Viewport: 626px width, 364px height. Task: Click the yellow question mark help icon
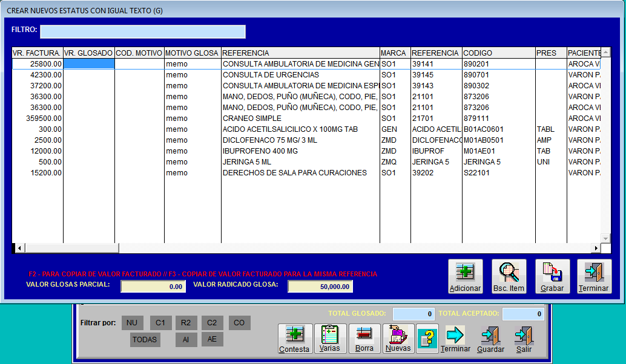427,339
